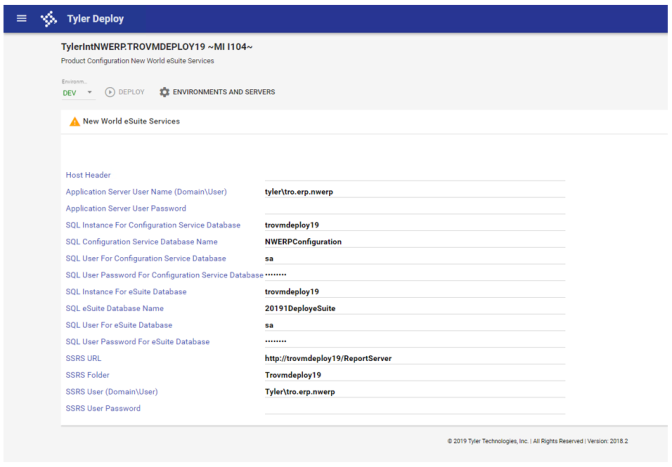Click the 'SSRS User Password' label
Screen dimensions: 672x467
point(103,408)
